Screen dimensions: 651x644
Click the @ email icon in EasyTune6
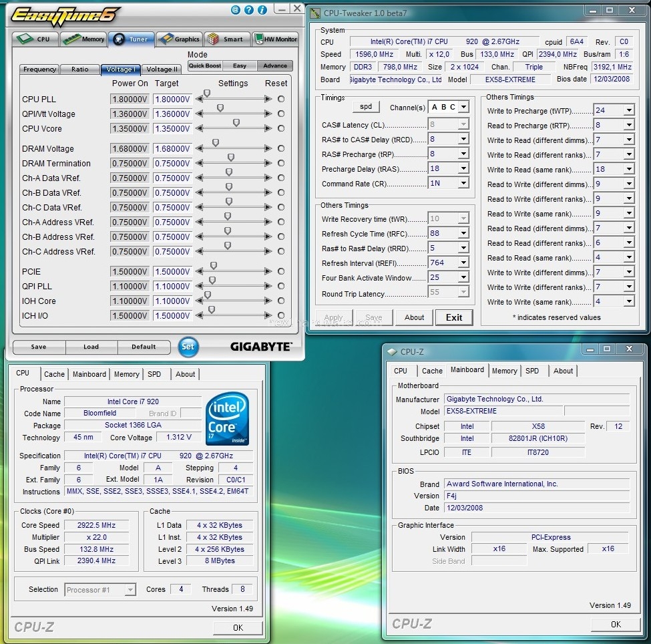(236, 10)
